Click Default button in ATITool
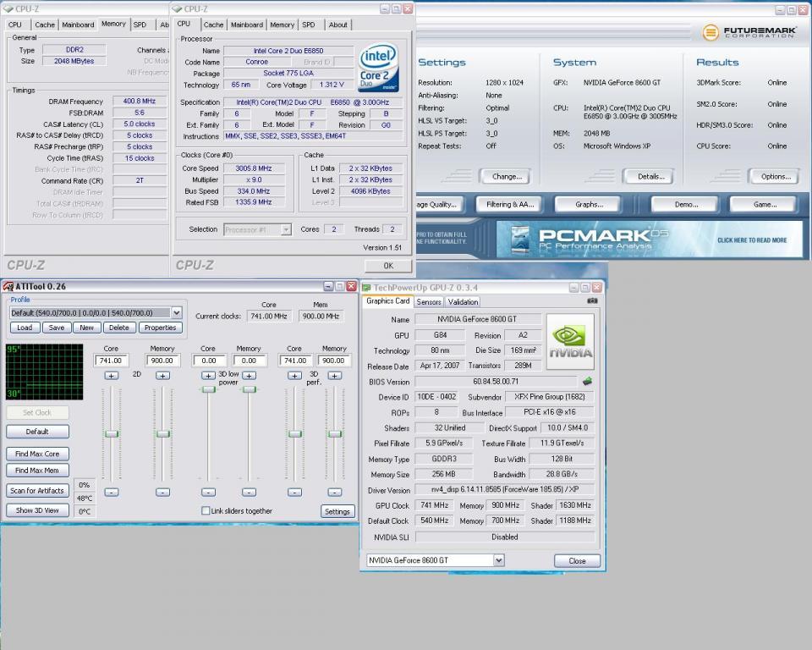 point(37,432)
